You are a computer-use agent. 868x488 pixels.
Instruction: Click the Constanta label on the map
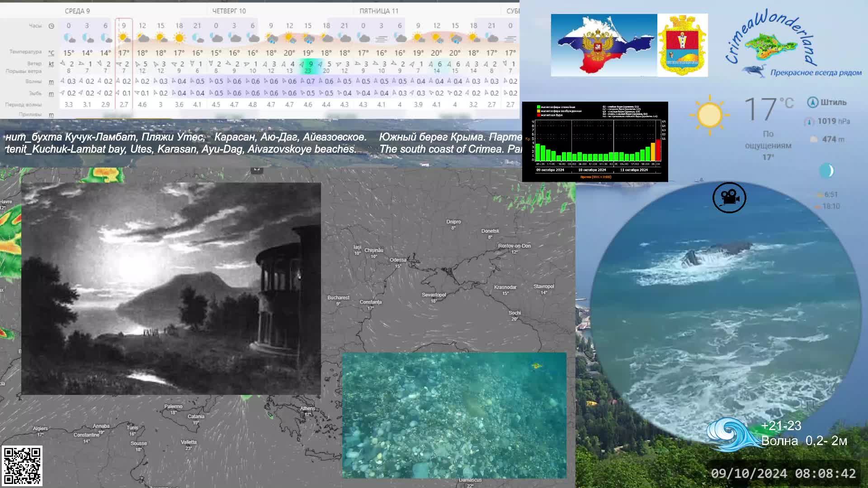[371, 302]
